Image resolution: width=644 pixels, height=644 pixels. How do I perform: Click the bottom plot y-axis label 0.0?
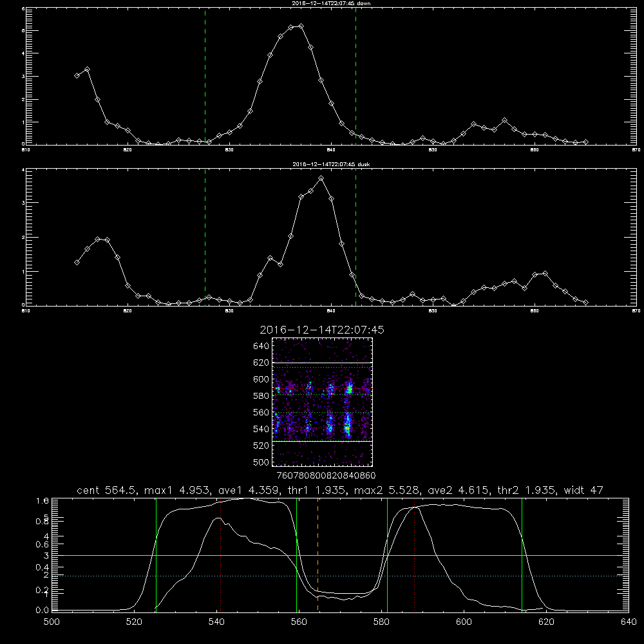point(43,611)
